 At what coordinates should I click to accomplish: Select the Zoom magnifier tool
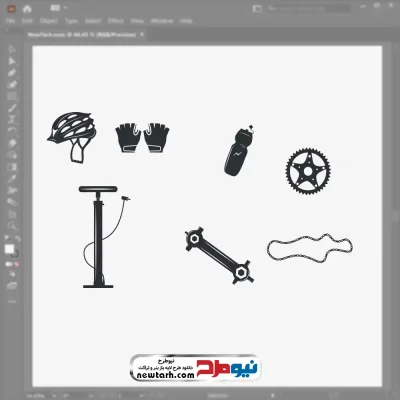coord(12,225)
